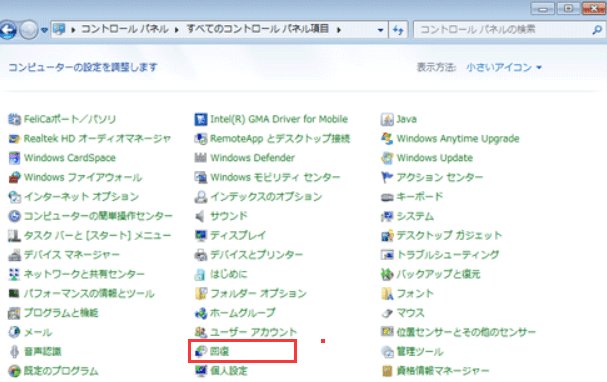Click the Windows Defender icon
This screenshot has width=607, height=382.
pos(201,158)
